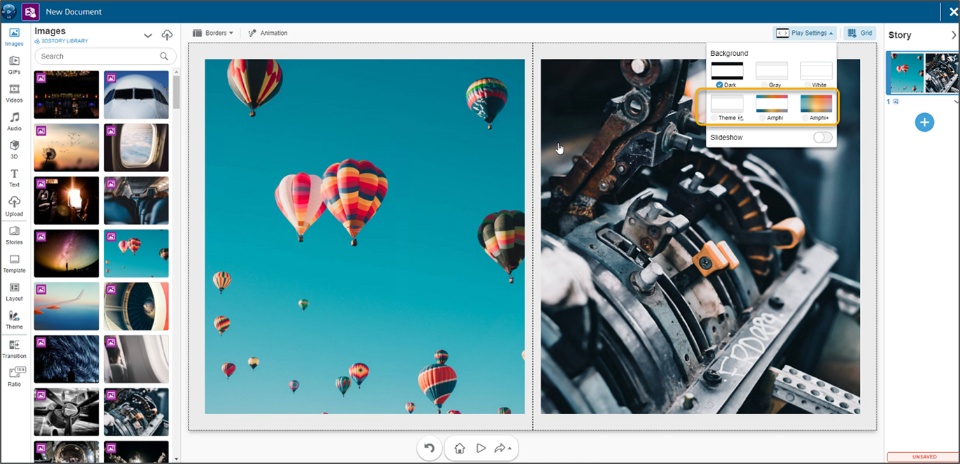Expand the Images library chevron
The height and width of the screenshot is (464, 960).
pos(148,35)
